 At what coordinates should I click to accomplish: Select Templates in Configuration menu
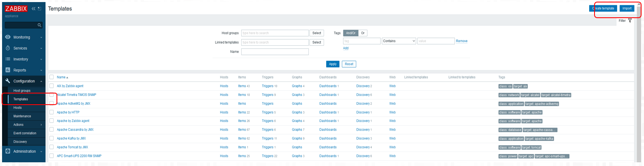pyautogui.click(x=21, y=99)
